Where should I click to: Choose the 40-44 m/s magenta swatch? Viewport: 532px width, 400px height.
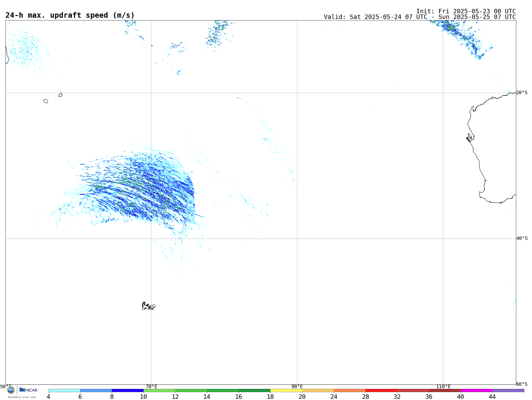(476, 390)
